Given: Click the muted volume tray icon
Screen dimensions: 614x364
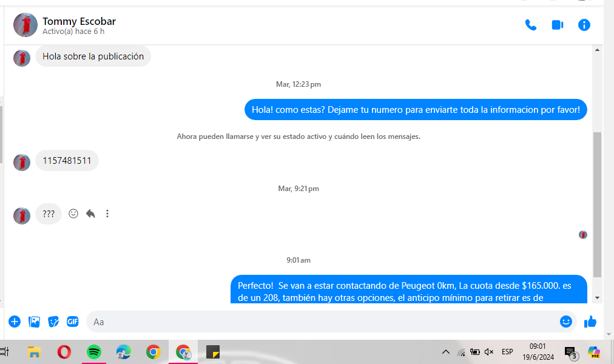Looking at the screenshot, I should click(x=489, y=352).
